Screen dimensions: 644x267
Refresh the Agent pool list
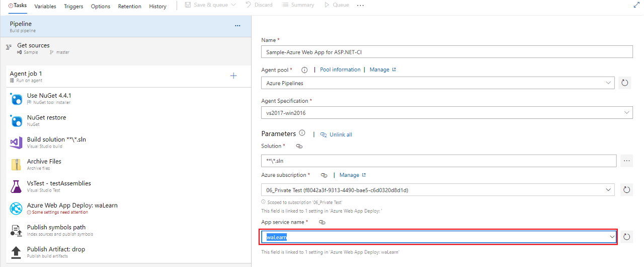[625, 83]
